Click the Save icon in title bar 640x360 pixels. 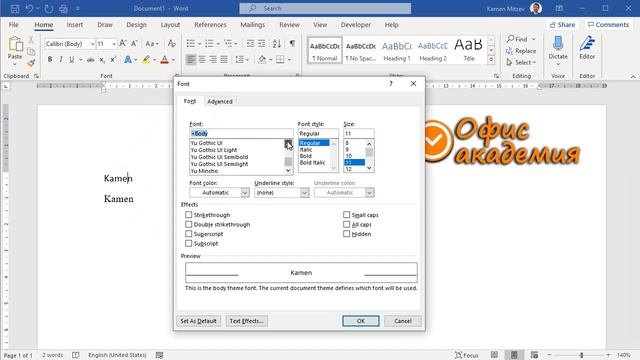15,8
